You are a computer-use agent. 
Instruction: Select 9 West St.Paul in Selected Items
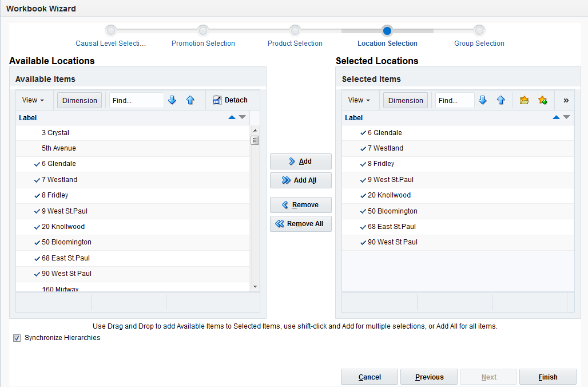tap(458, 180)
